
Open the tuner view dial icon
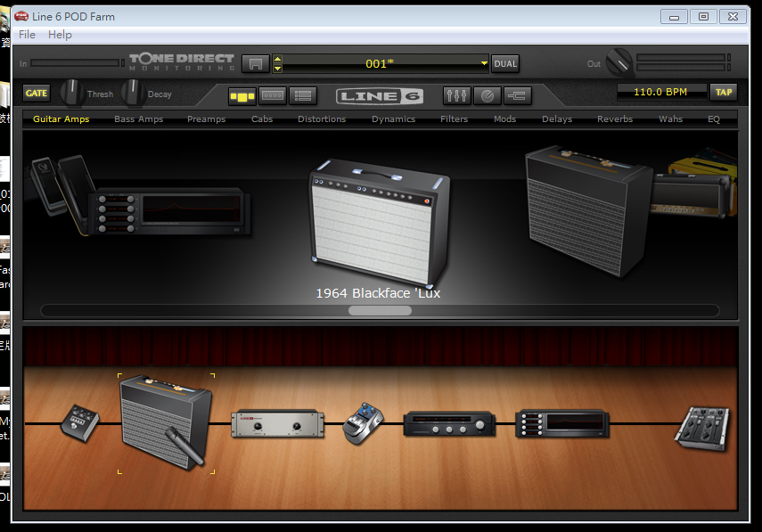[x=488, y=95]
